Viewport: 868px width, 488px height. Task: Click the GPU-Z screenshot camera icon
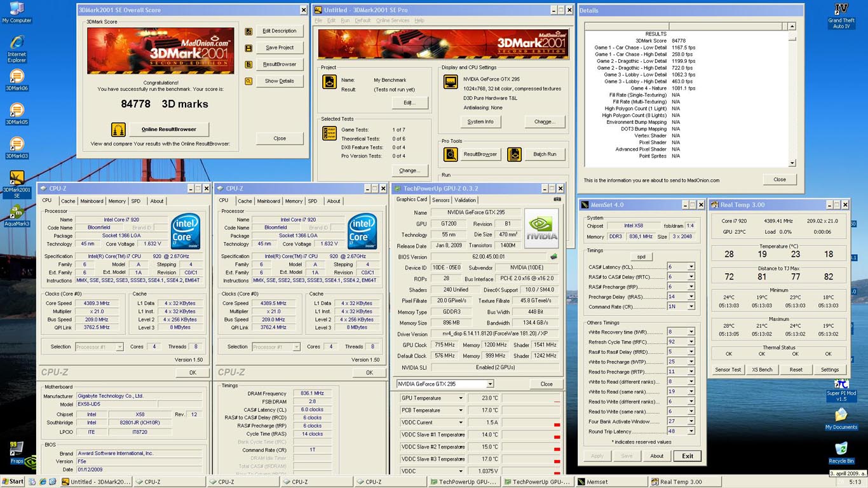[557, 200]
